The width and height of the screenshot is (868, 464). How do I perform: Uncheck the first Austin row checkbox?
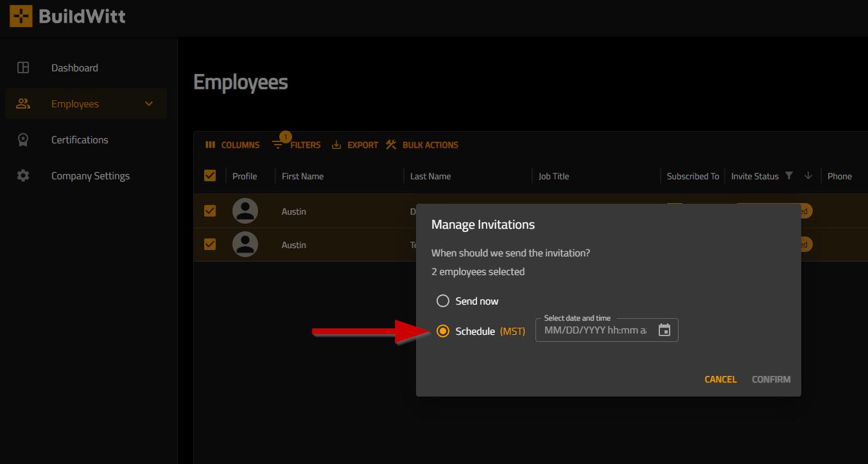210,211
